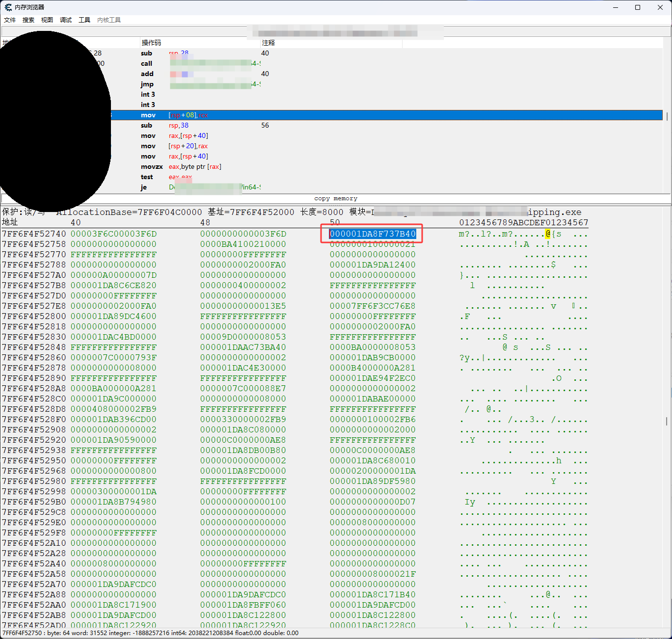
Task: Select the test eax,eax instruction
Action: [x=332, y=177]
